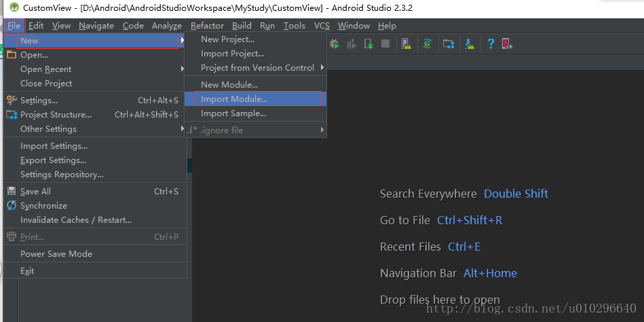Open the Refactor menu
Viewport: 644px width, 322px height.
pos(208,26)
